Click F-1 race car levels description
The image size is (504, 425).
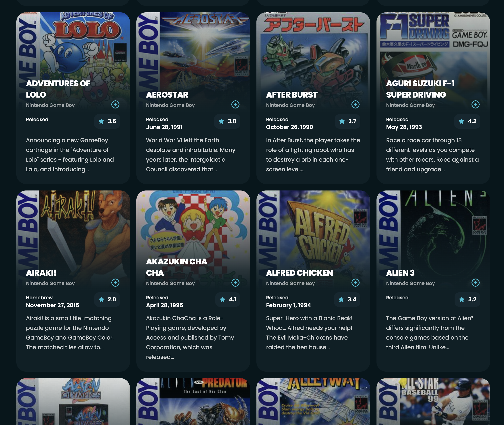click(x=432, y=155)
